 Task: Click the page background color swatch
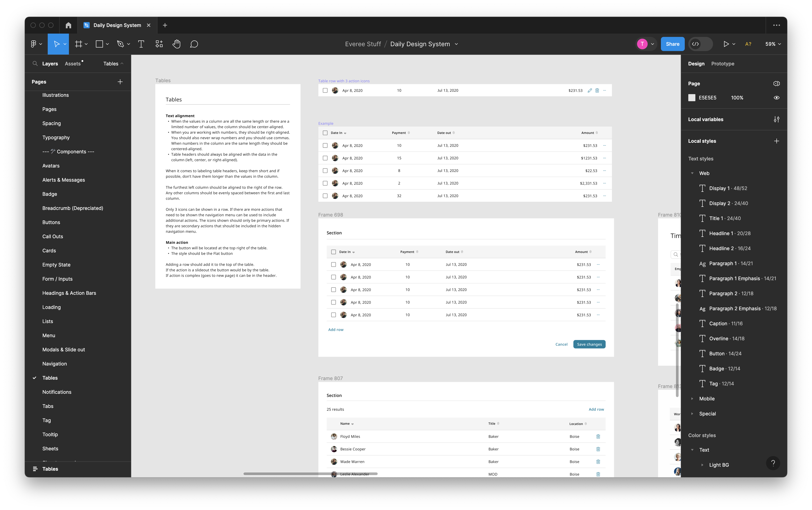point(692,98)
